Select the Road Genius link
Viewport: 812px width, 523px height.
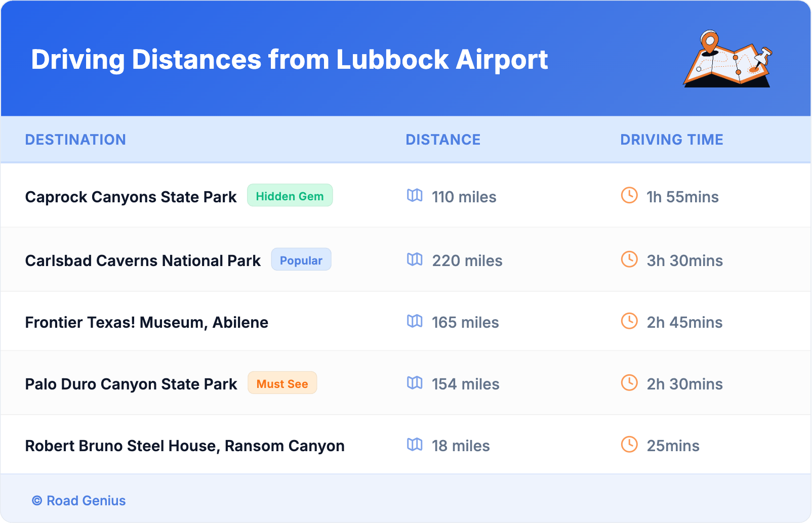(86, 501)
